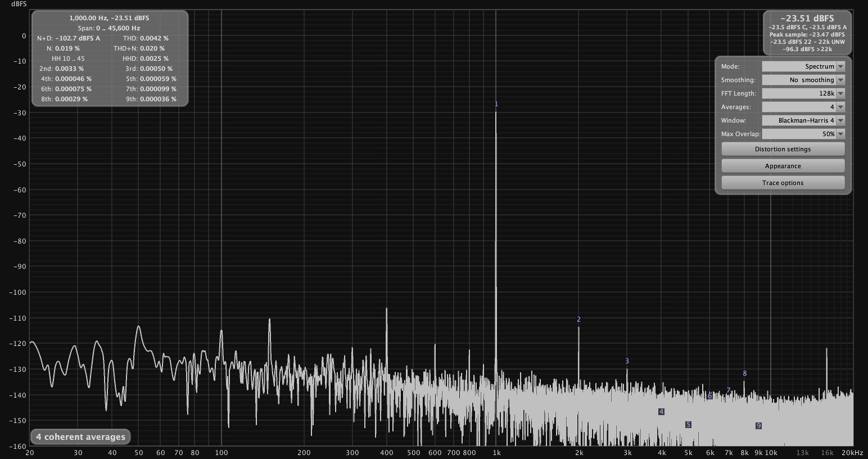Click the 3rd harmonic marker at 3k
This screenshot has width=868, height=459.
coord(627,361)
